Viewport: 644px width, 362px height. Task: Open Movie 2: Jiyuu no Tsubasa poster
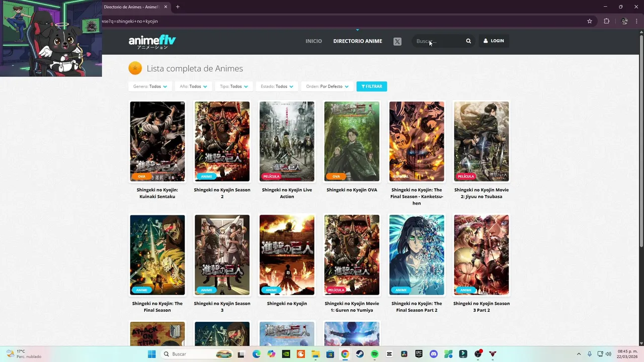click(x=481, y=141)
